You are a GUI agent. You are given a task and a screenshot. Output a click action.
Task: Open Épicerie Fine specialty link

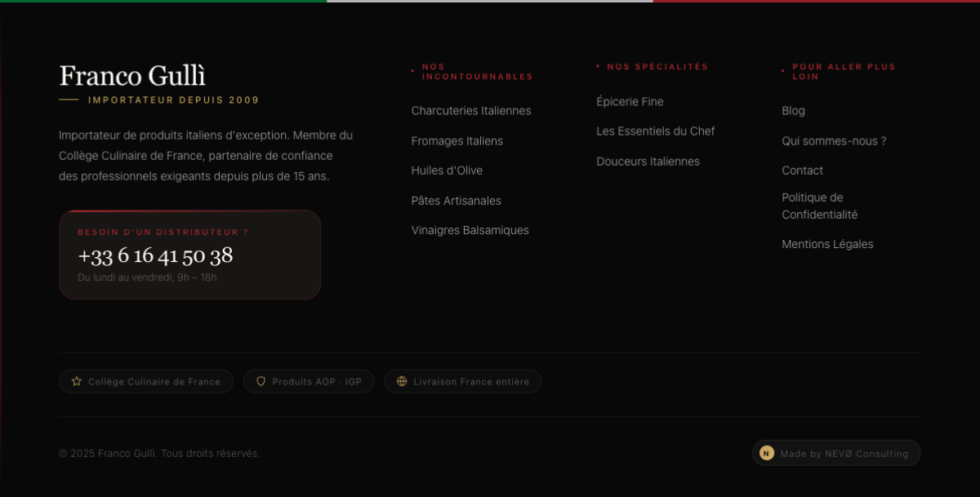pos(630,102)
